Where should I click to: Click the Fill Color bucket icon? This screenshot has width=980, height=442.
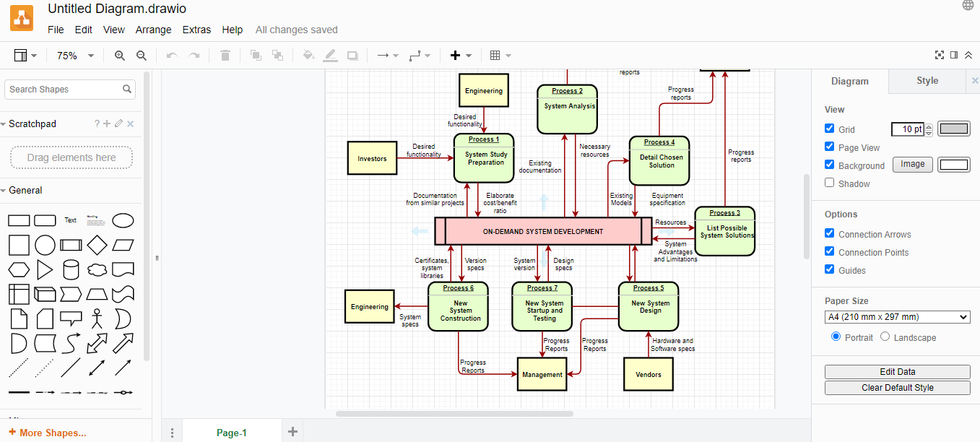[x=308, y=56]
